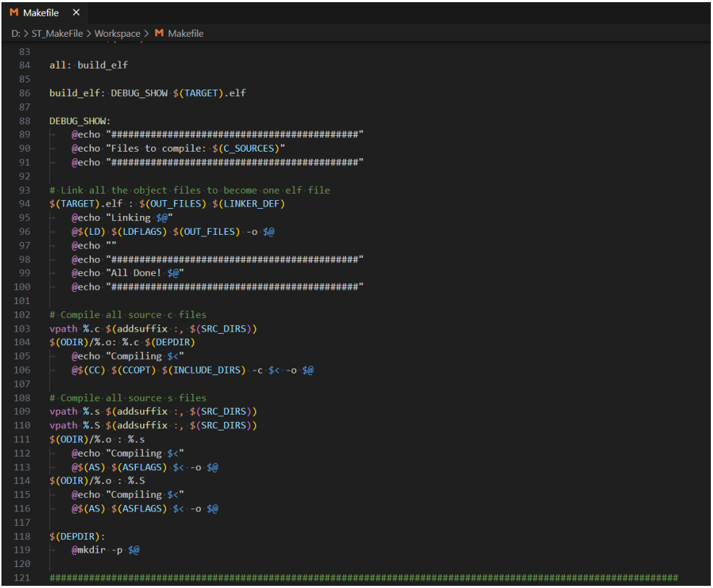Image resolution: width=713 pixels, height=588 pixels.
Task: Click line number 84
Action: pos(25,66)
